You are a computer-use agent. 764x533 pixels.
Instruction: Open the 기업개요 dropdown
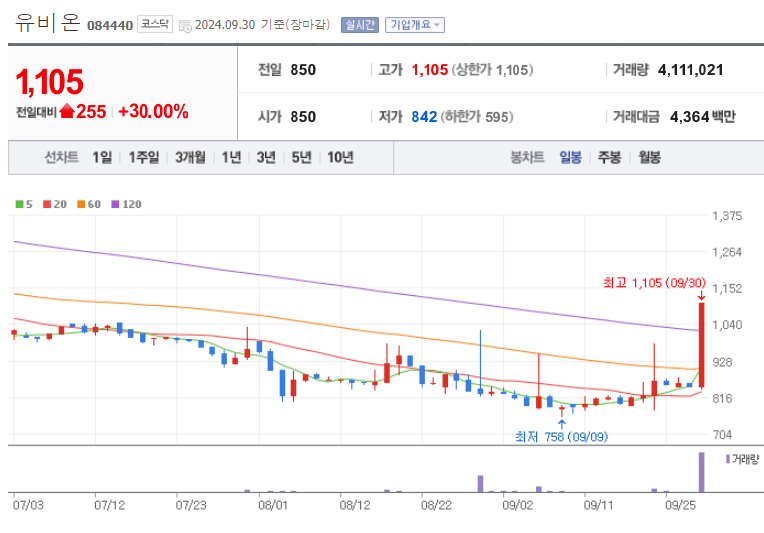click(415, 25)
